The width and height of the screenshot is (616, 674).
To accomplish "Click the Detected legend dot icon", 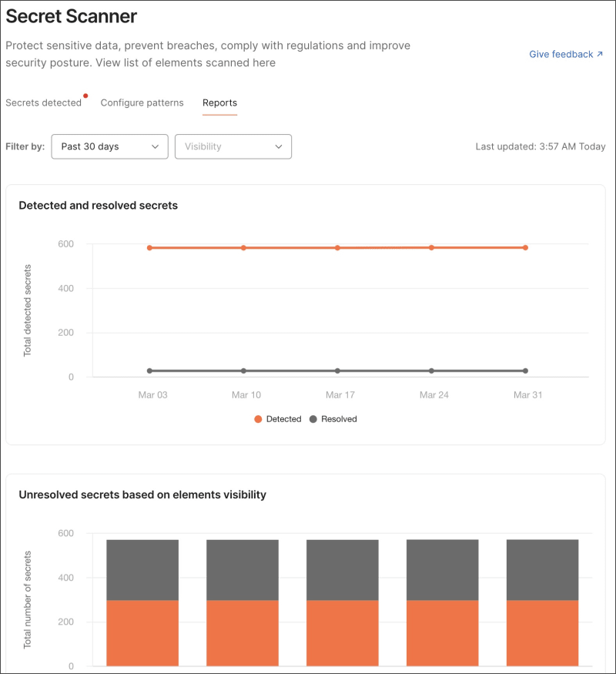I will click(258, 419).
